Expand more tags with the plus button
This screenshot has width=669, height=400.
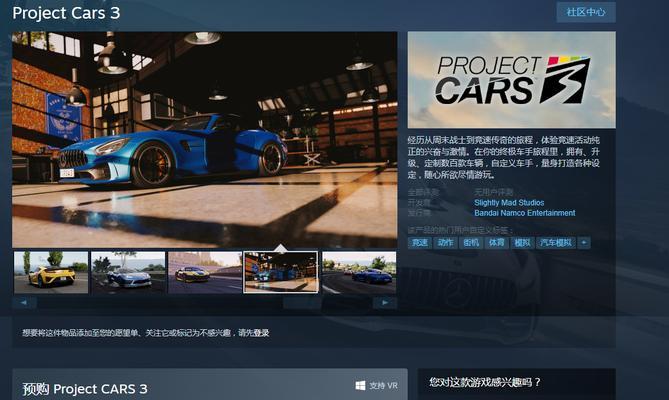(x=584, y=243)
